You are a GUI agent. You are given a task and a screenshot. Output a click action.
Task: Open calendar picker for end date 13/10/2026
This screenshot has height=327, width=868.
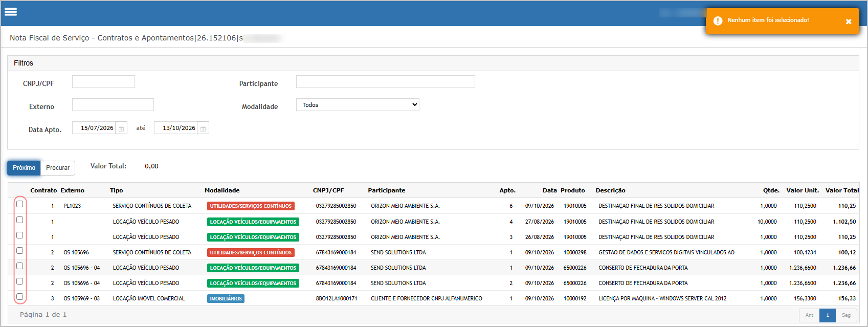203,128
